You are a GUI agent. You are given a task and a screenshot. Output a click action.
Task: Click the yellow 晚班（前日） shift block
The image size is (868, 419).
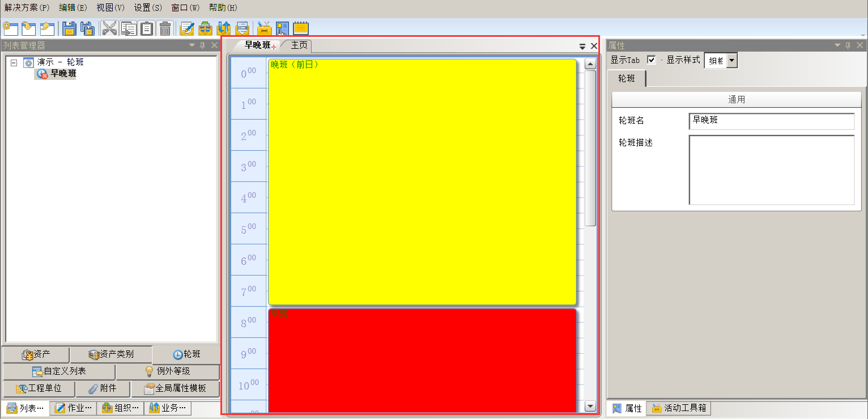pyautogui.click(x=422, y=181)
